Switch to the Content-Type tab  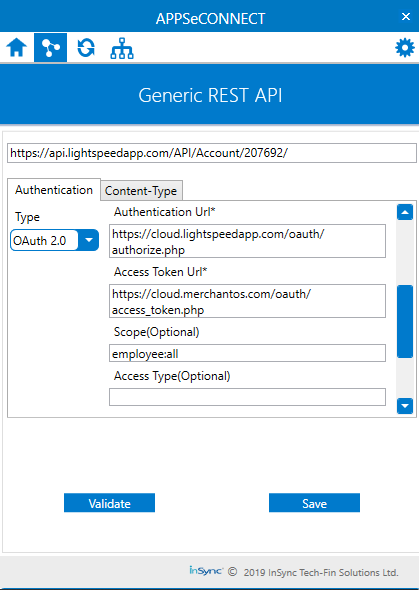[141, 191]
